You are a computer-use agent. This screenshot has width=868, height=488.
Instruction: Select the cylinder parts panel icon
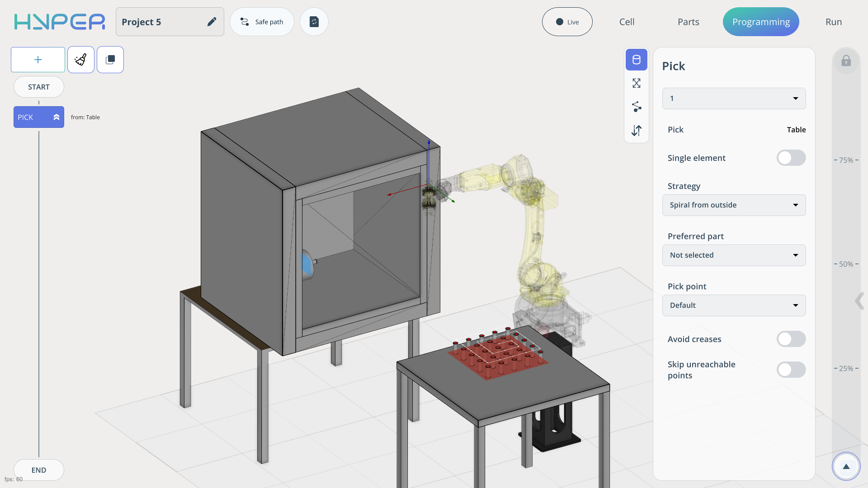click(x=636, y=60)
